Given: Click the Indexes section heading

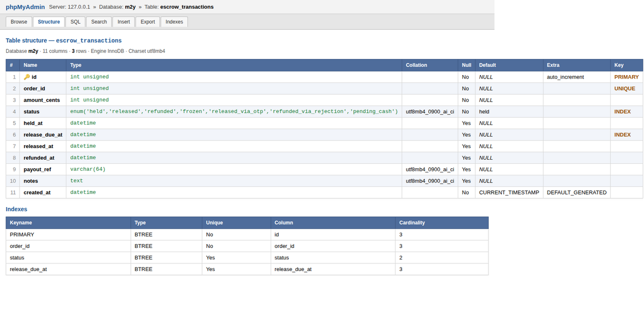Looking at the screenshot, I should coord(17,209).
